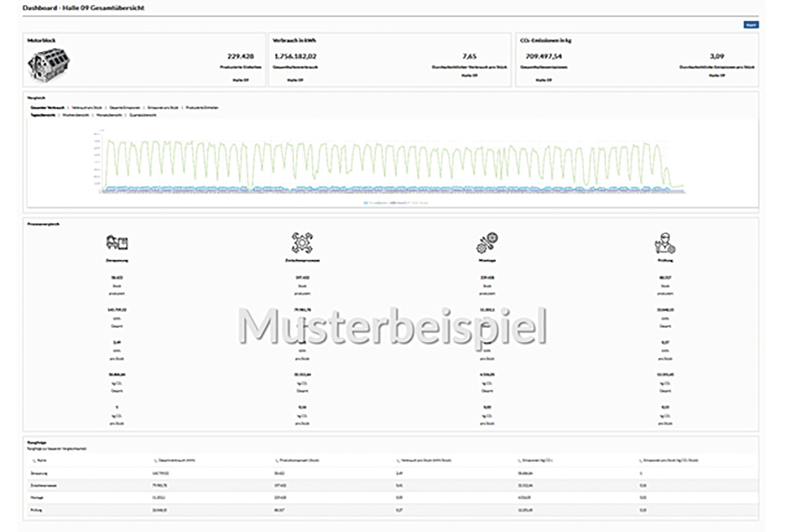Click the CO₂-Emissionen in kg card title

click(x=546, y=40)
